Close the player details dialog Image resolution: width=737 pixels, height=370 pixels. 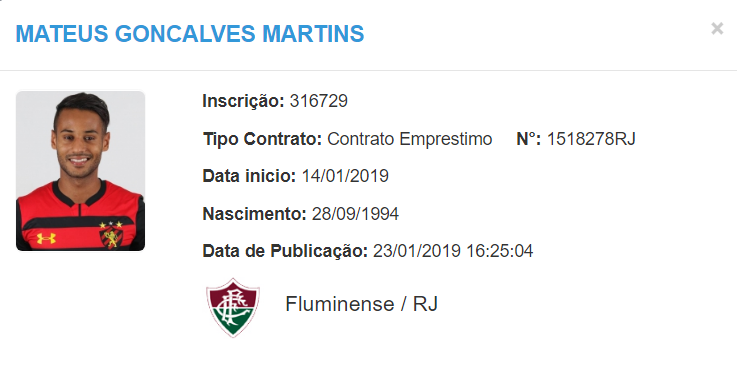(717, 29)
